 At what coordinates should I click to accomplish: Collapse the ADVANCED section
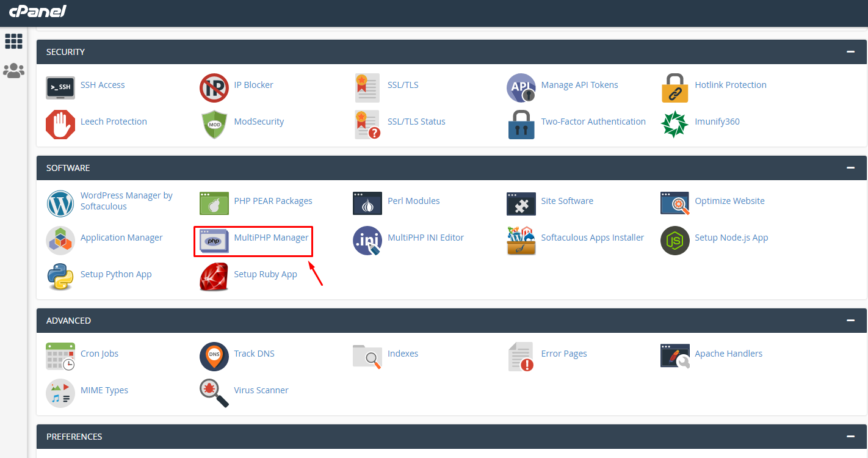(850, 320)
